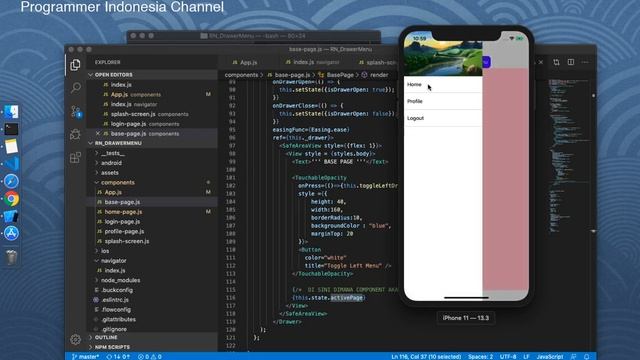Select Home in the simulator drawer menu
The height and width of the screenshot is (360, 640).
tap(443, 84)
